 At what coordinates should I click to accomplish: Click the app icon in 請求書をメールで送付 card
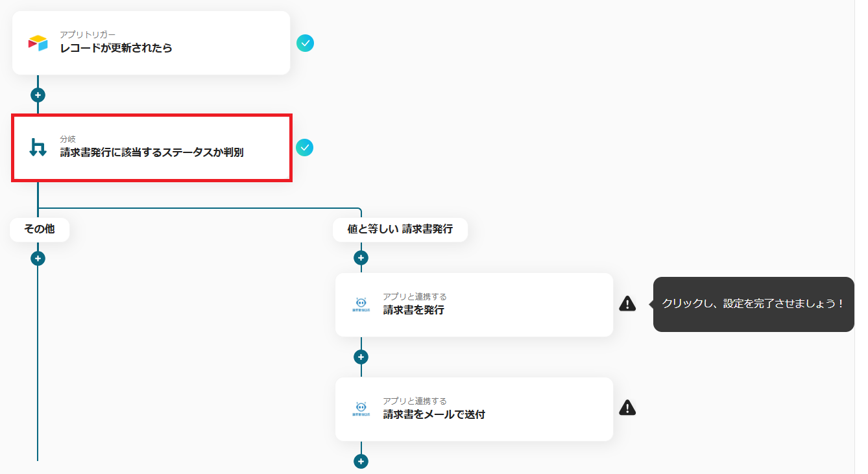[361, 409]
